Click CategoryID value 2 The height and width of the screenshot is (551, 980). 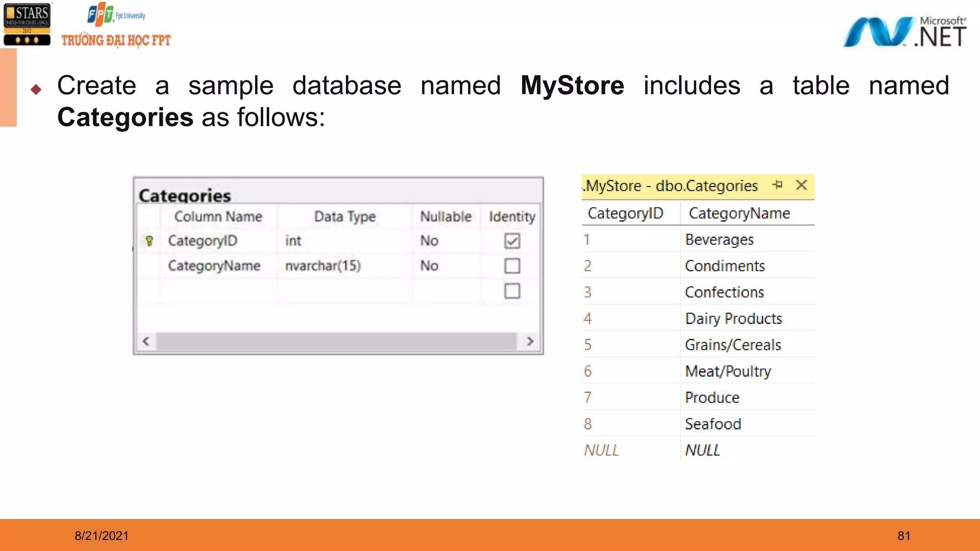(631, 266)
